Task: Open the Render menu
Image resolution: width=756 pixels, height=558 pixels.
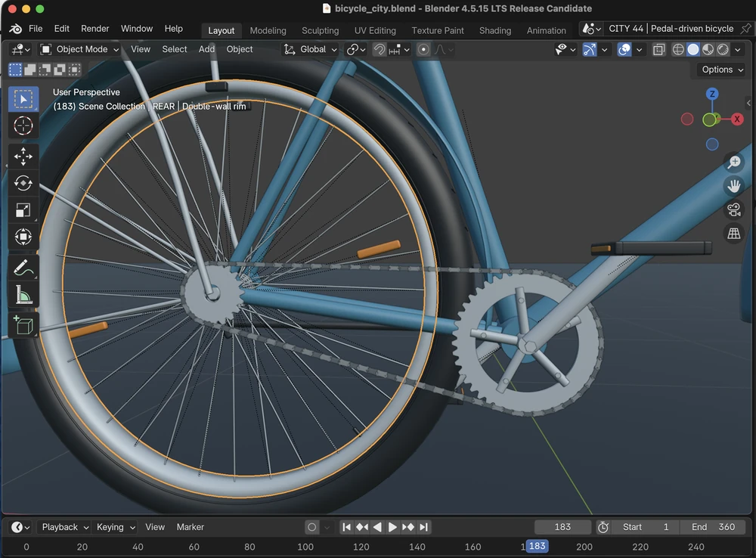Action: [95, 29]
